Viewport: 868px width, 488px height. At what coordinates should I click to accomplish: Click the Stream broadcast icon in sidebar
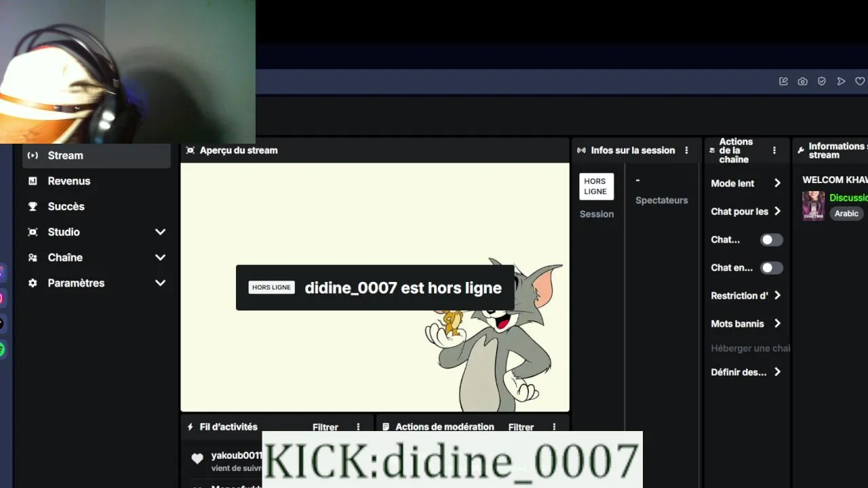pos(33,155)
